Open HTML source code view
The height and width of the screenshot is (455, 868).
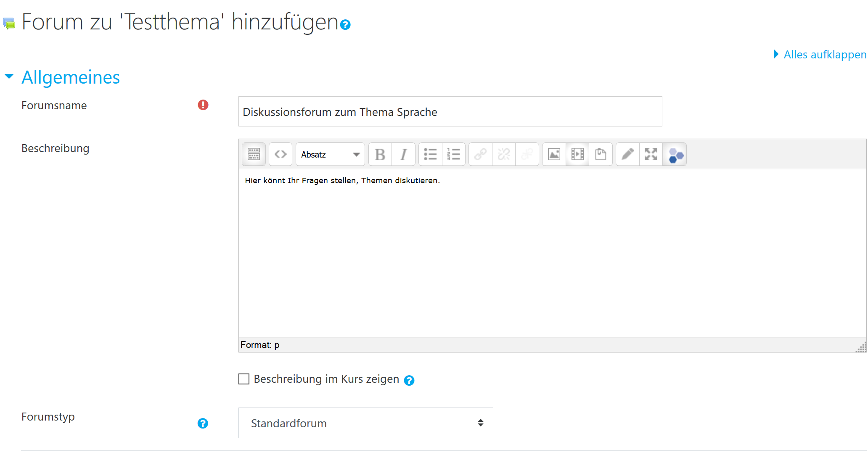281,155
